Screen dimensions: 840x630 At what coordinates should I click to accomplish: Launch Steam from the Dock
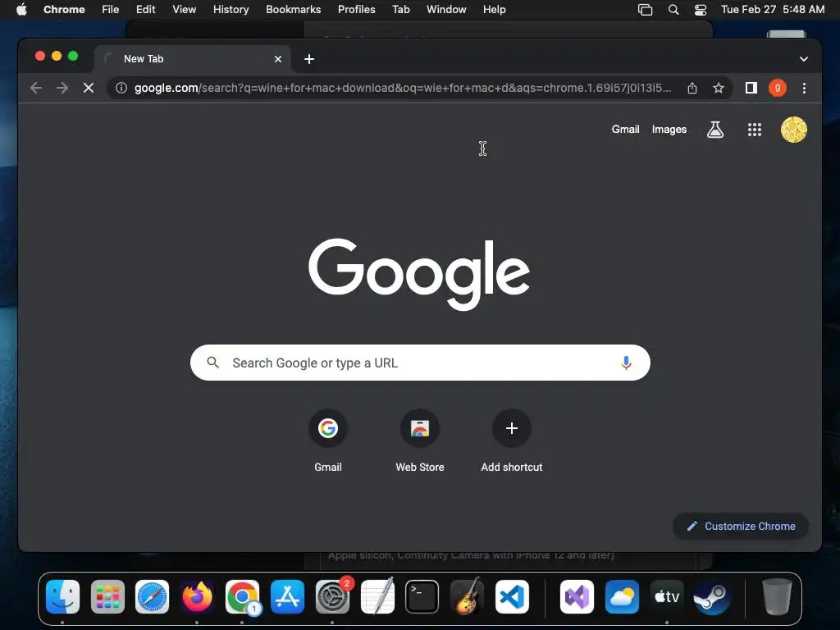(x=711, y=596)
